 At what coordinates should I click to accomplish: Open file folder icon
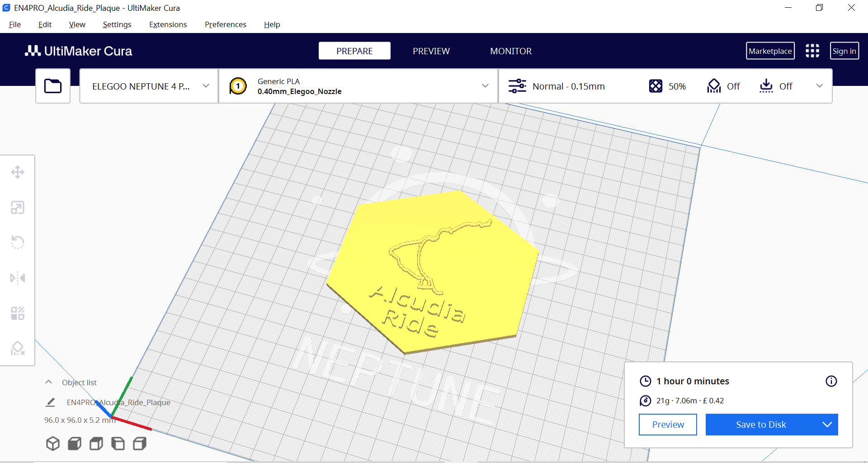[53, 86]
